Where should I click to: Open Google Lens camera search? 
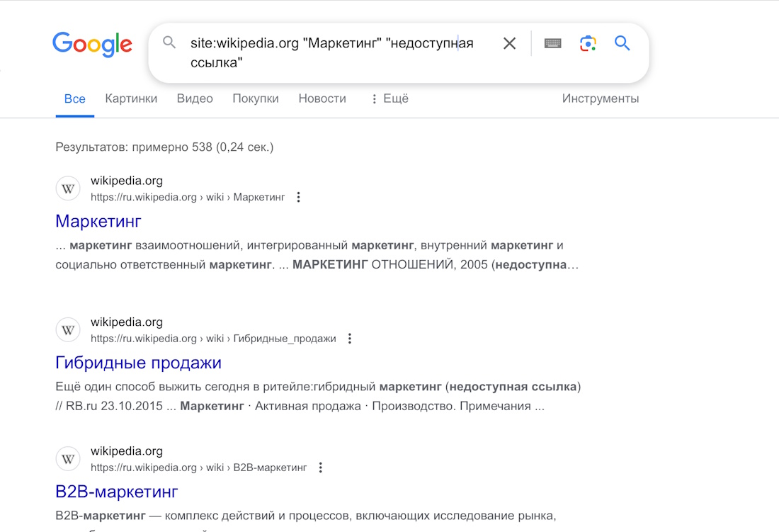(x=587, y=43)
